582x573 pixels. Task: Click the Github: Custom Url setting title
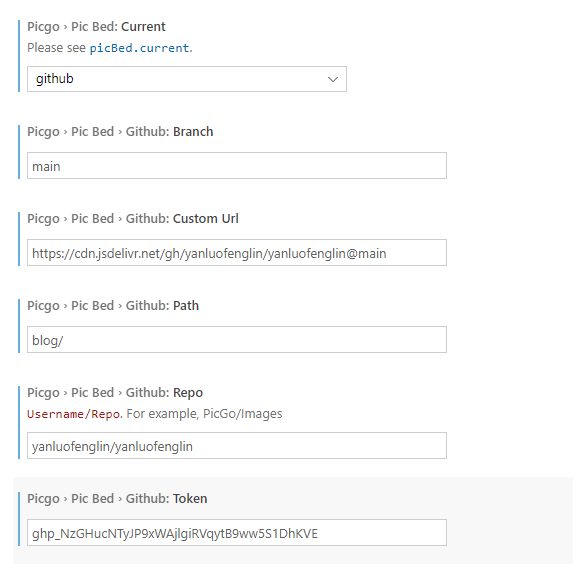[133, 219]
